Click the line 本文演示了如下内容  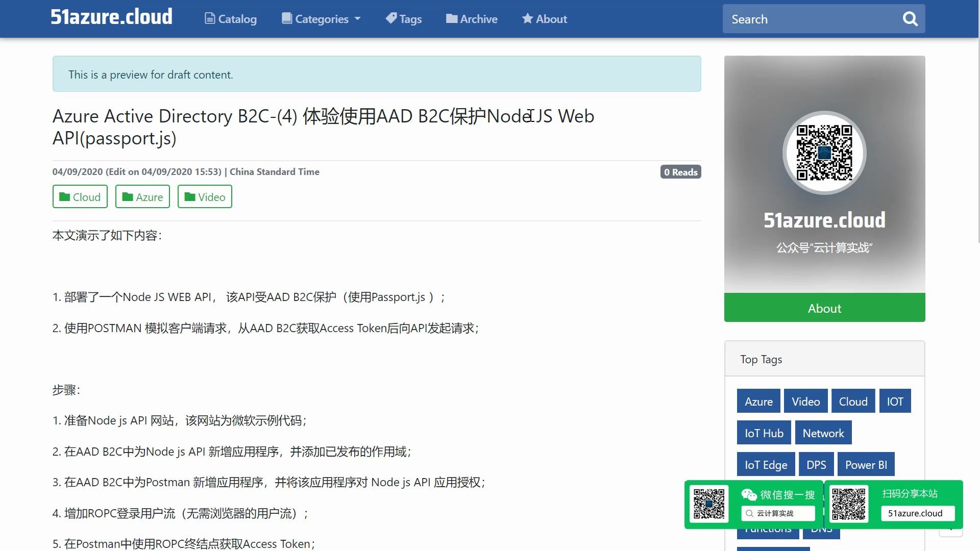tap(107, 235)
